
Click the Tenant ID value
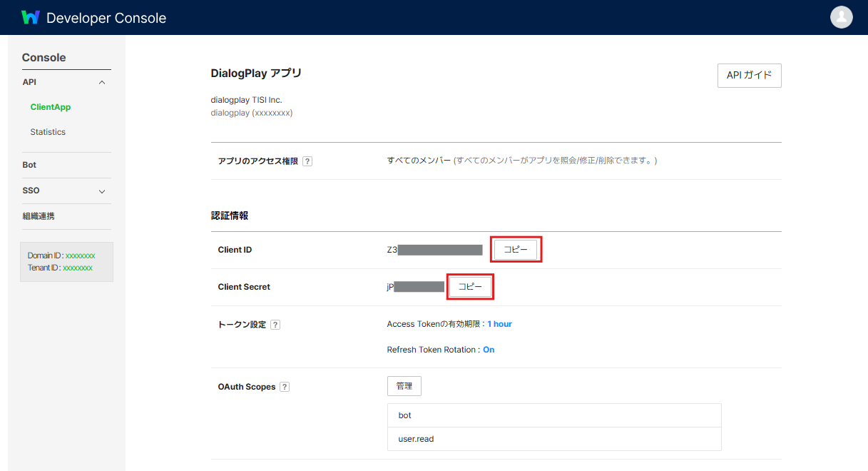[78, 268]
